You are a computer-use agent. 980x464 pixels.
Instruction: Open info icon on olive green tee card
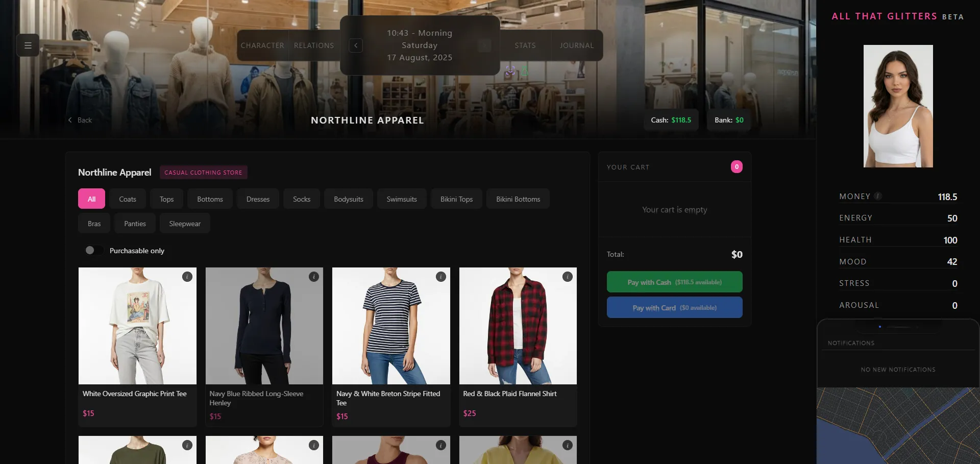[187, 445]
